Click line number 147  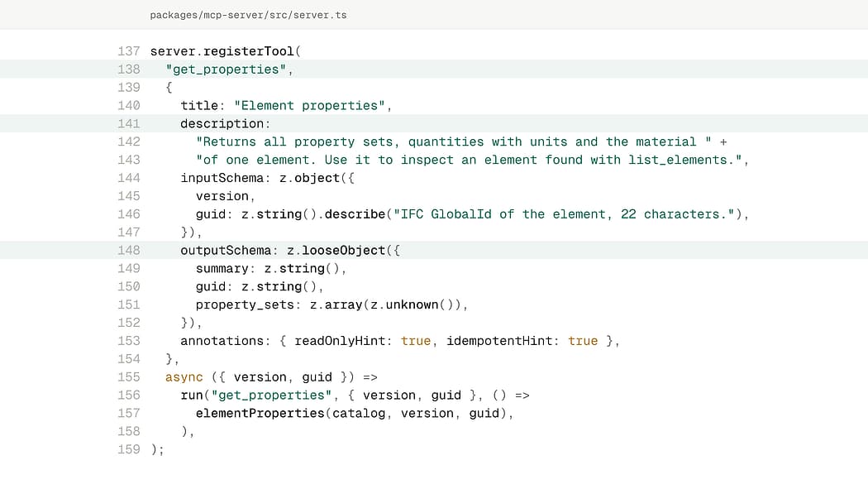tap(128, 233)
